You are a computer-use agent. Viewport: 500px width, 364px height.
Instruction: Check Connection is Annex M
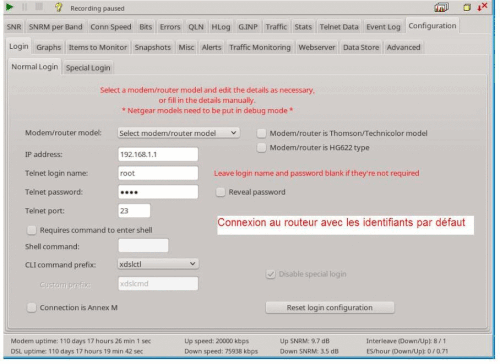point(32,307)
